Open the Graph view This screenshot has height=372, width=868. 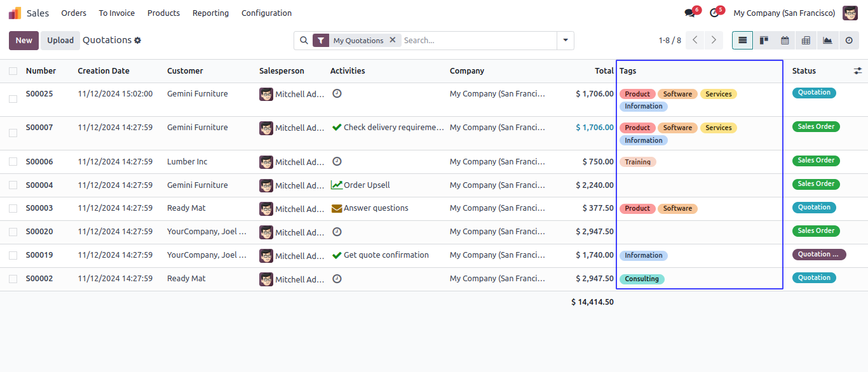tap(827, 41)
